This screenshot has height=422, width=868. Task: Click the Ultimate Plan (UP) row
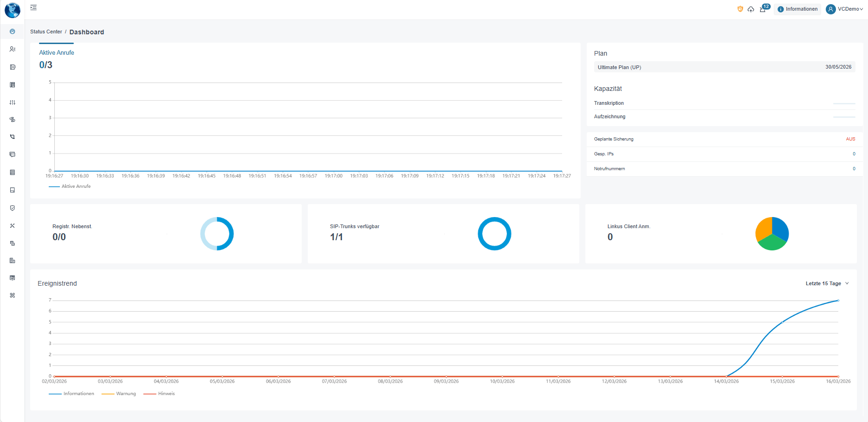[725, 67]
